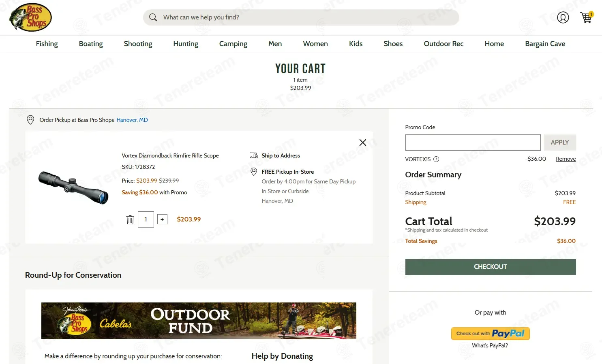
Task: Click into the Promo Code field
Action: pos(473,143)
